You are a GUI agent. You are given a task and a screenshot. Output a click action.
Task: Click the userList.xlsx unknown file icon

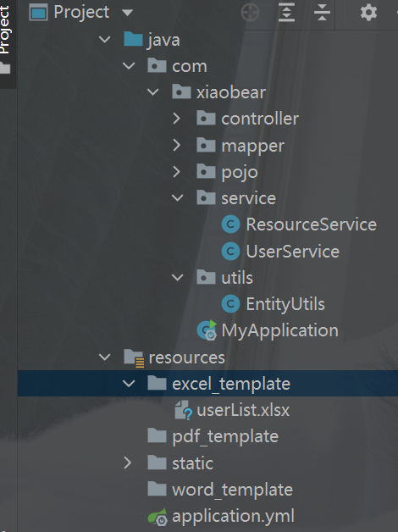[184, 410]
